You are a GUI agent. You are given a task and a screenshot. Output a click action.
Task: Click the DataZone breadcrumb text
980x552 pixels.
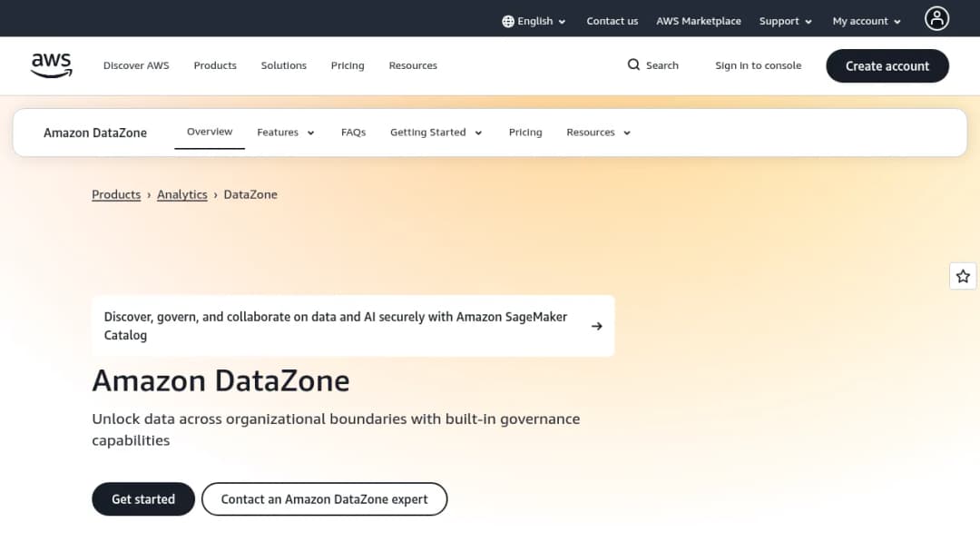coord(250,194)
